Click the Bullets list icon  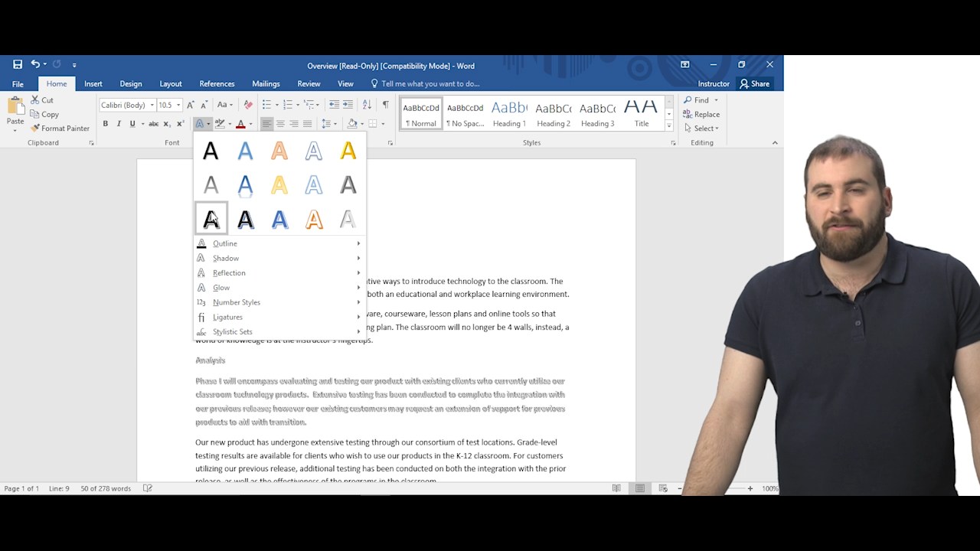266,105
